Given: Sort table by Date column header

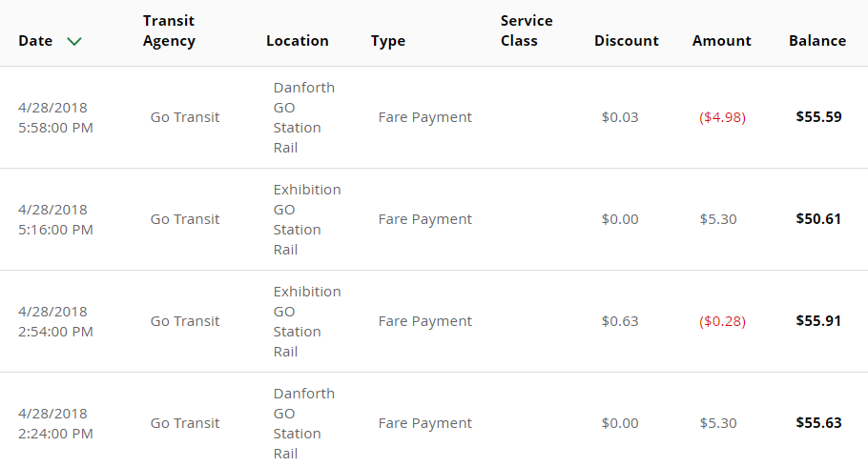Looking at the screenshot, I should pos(35,41).
